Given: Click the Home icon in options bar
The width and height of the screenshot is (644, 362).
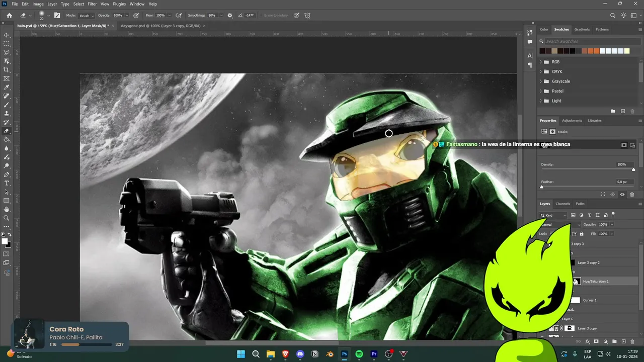Looking at the screenshot, I should pos(9,15).
